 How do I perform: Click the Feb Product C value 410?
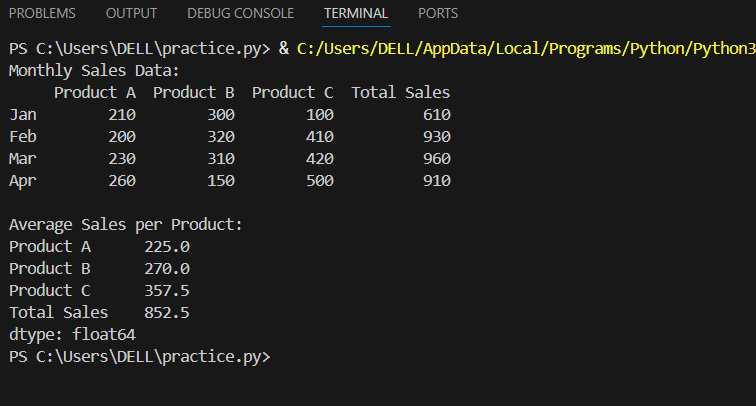point(320,137)
